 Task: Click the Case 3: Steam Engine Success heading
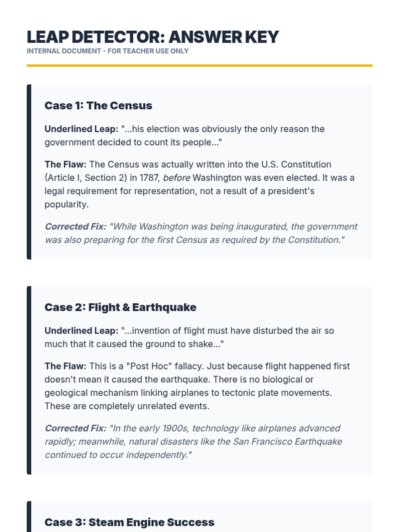pyautogui.click(x=129, y=522)
